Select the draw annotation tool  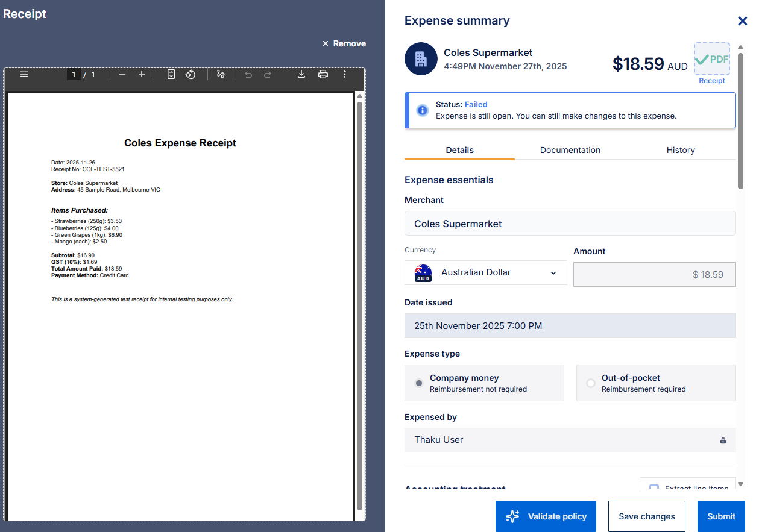pos(221,74)
